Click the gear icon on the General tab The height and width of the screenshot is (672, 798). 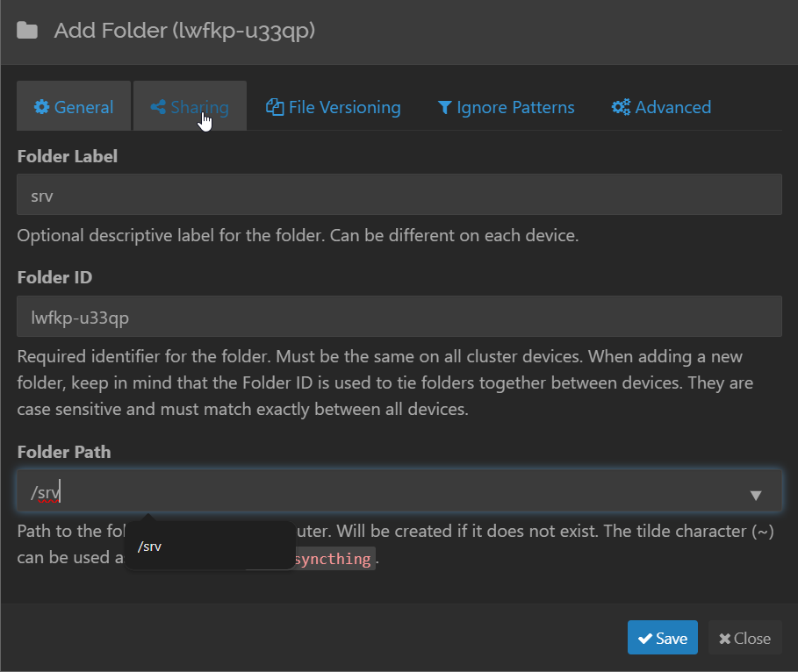[41, 108]
